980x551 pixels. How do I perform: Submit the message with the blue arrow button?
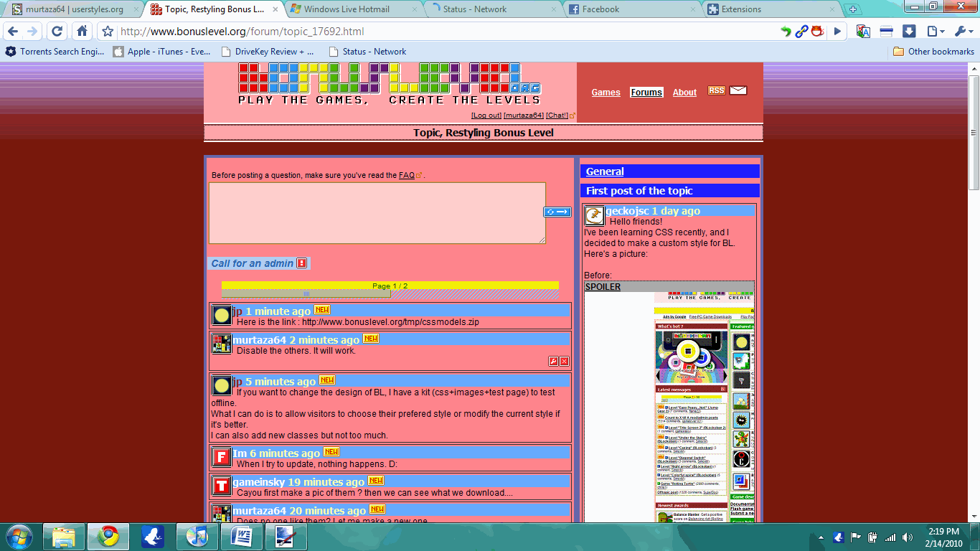pyautogui.click(x=557, y=212)
